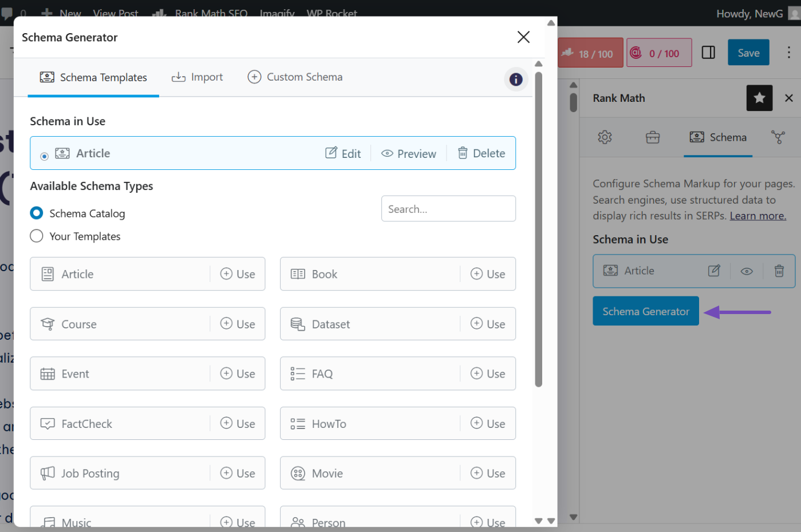The width and height of the screenshot is (801, 532).
Task: Click the sidebar edit Article schema pencil icon
Action: click(714, 271)
